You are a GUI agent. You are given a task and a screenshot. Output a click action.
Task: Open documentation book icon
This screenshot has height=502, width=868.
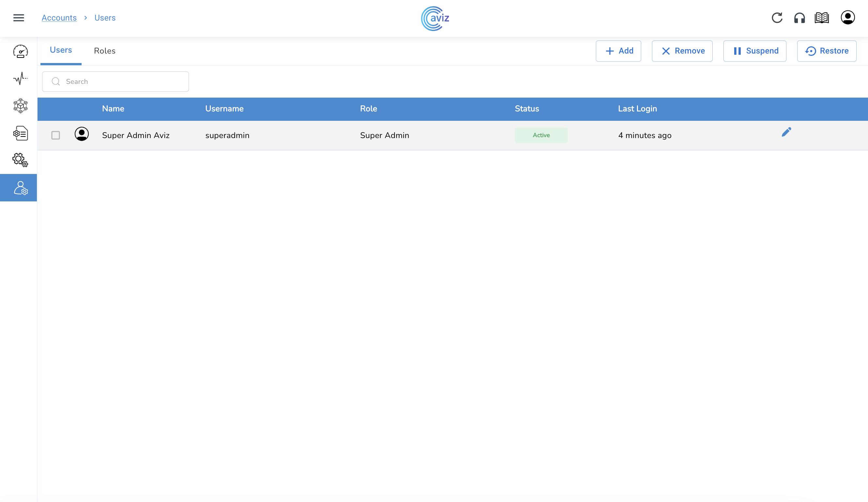822,18
